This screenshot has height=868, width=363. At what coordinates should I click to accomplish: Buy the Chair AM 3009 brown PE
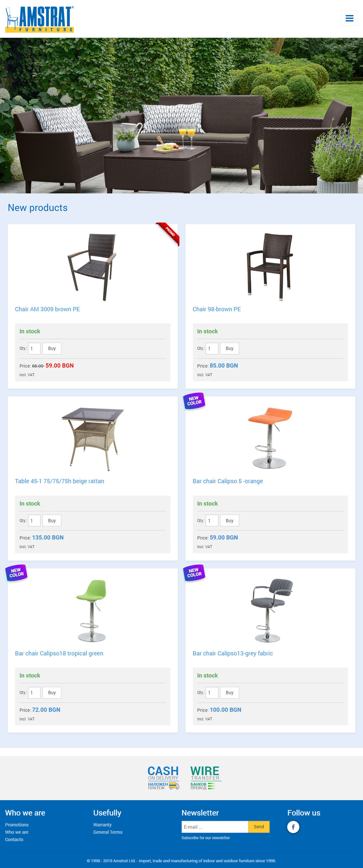click(x=52, y=349)
